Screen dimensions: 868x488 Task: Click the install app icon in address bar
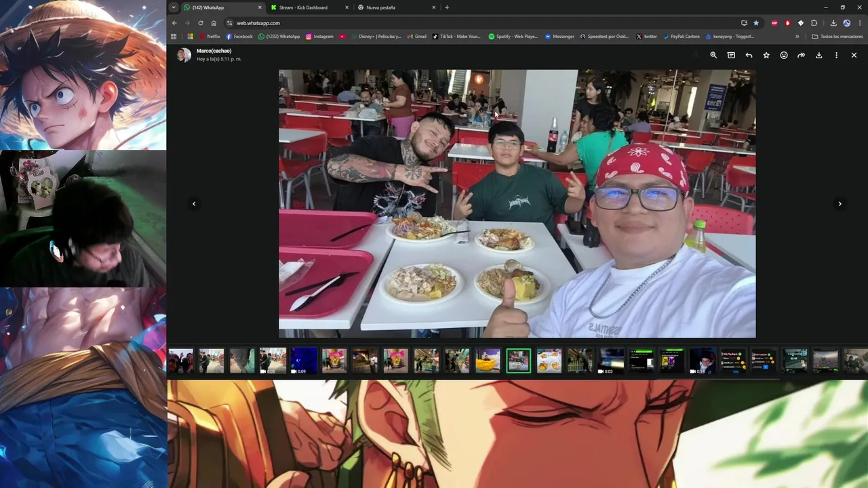click(744, 23)
